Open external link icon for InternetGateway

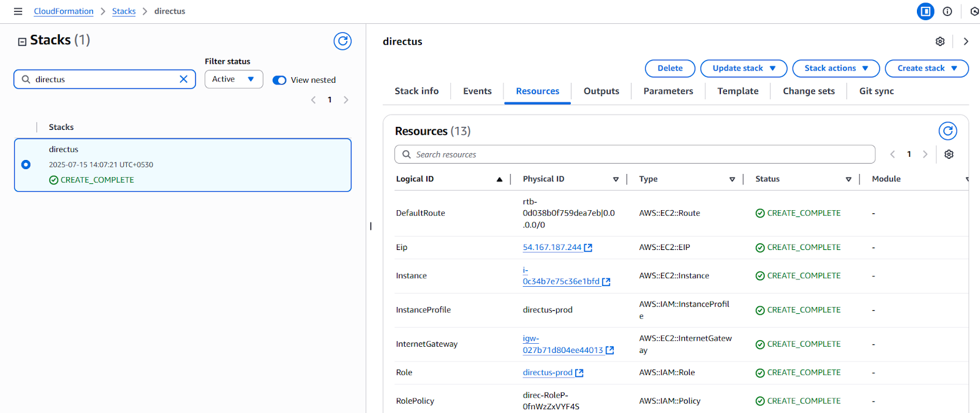coord(609,350)
